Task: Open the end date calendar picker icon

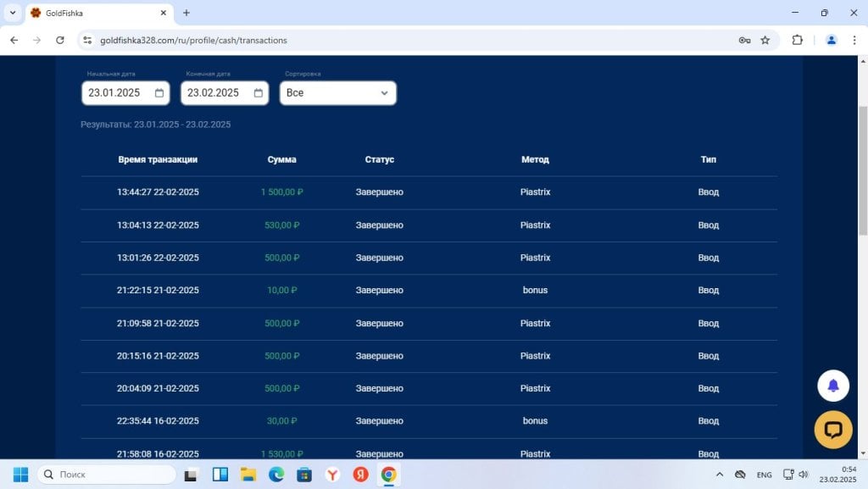Action: (259, 93)
